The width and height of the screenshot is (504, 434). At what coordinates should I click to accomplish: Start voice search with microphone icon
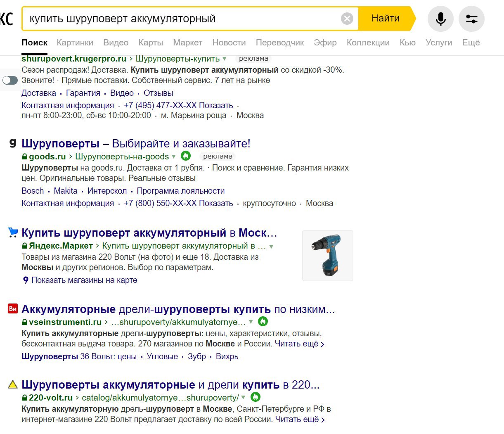[x=440, y=19]
